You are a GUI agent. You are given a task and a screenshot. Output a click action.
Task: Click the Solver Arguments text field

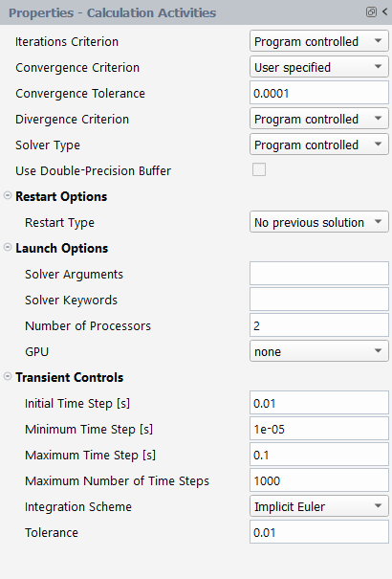(x=319, y=274)
